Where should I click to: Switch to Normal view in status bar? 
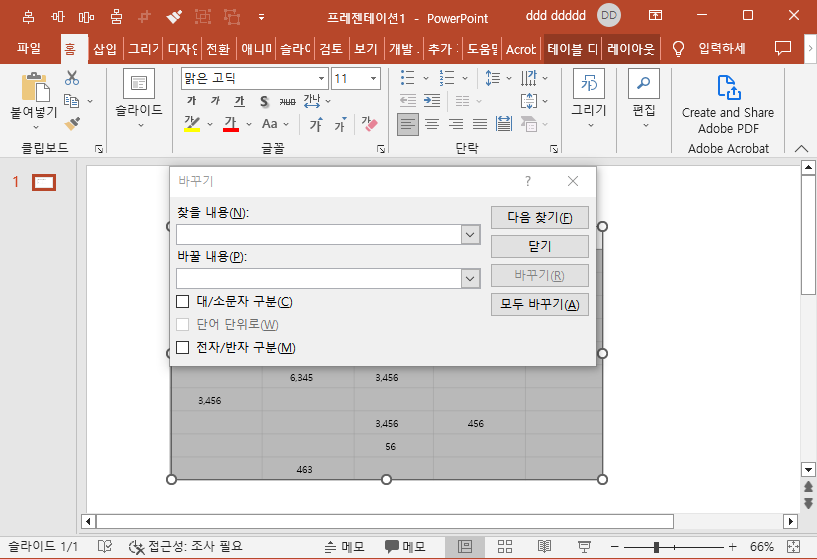click(465, 546)
